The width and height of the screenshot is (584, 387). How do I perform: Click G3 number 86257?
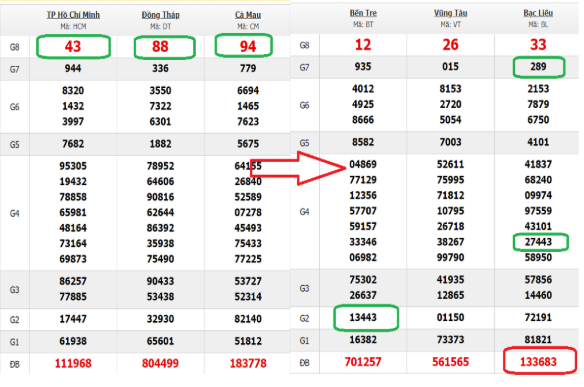click(x=73, y=281)
